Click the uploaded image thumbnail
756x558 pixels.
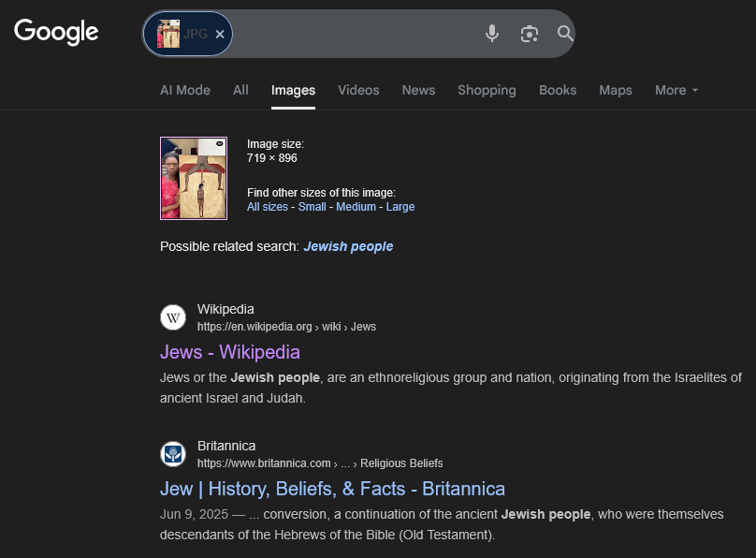click(194, 179)
